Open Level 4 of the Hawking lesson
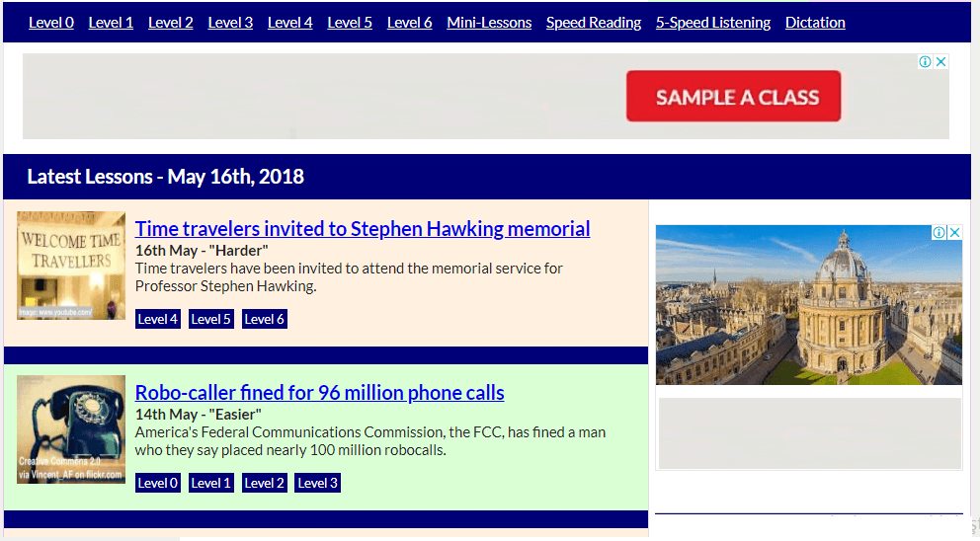 coord(157,319)
